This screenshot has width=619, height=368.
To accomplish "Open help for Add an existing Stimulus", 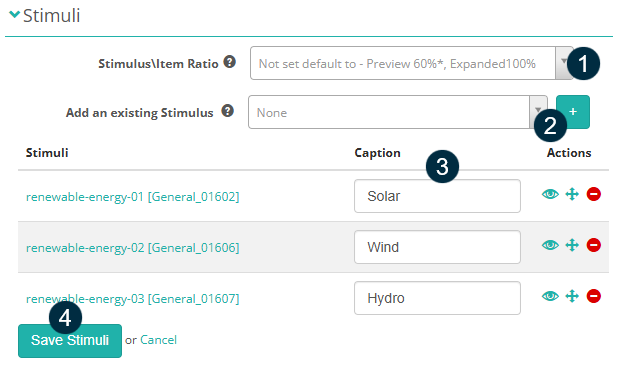I will (227, 111).
